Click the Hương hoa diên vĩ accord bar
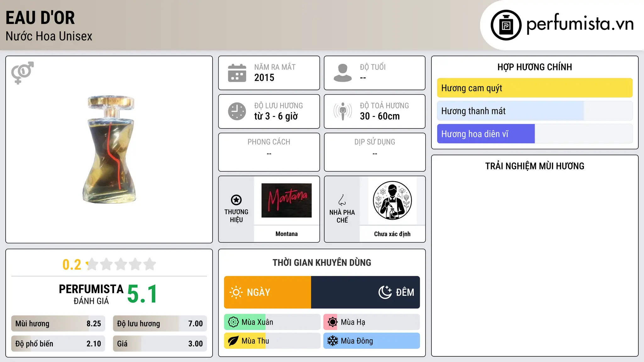 pos(535,134)
